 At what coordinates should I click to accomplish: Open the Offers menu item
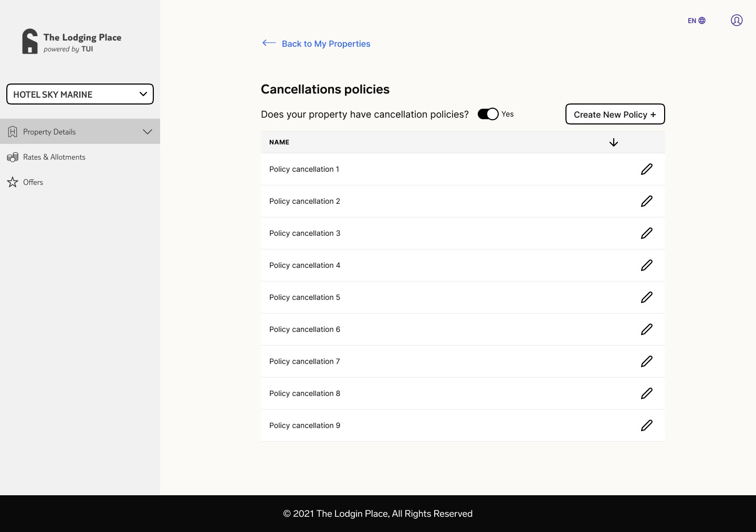[33, 182]
